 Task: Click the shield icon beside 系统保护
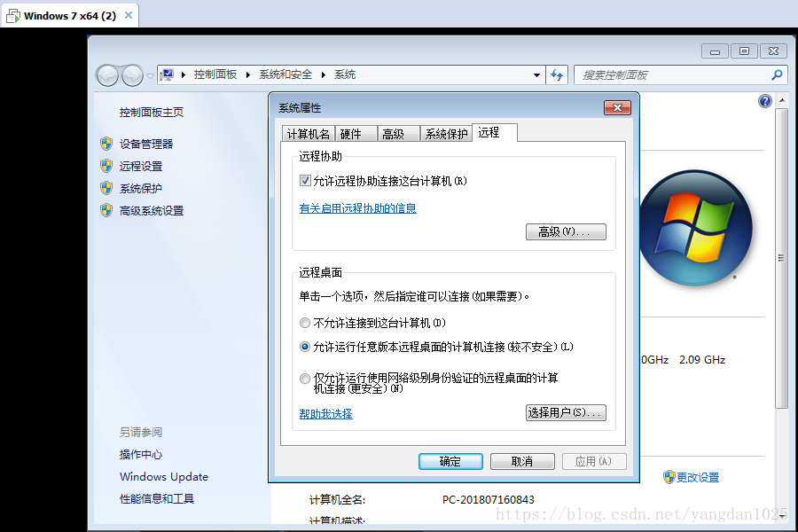(x=106, y=188)
